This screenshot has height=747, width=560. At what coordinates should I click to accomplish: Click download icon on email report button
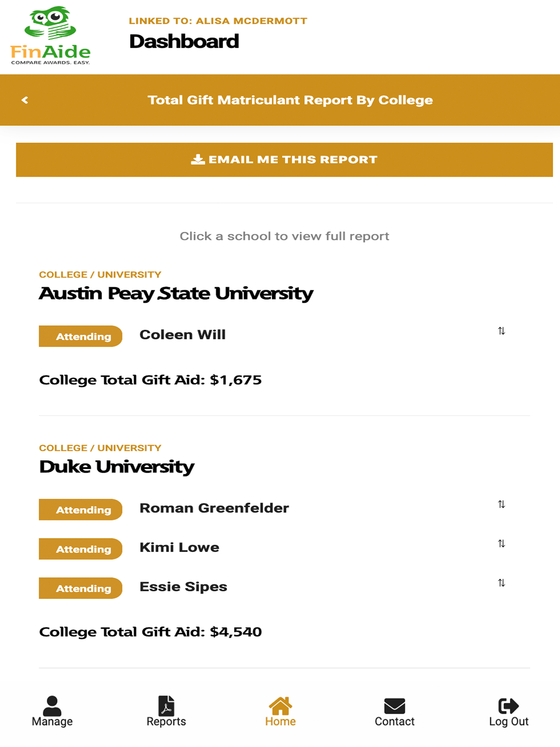[198, 159]
